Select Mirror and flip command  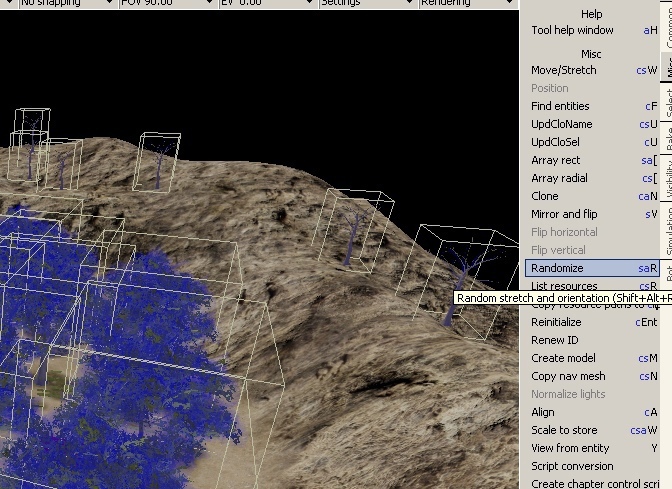[593, 214]
